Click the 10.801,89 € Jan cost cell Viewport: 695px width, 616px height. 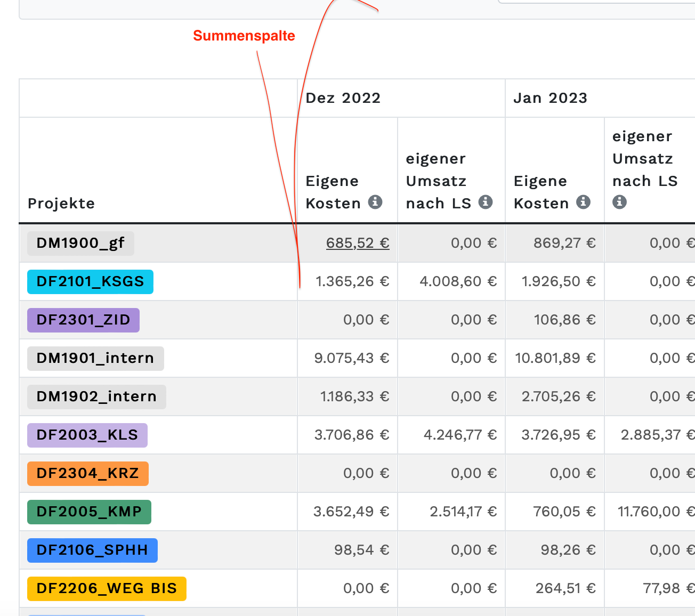pos(555,358)
